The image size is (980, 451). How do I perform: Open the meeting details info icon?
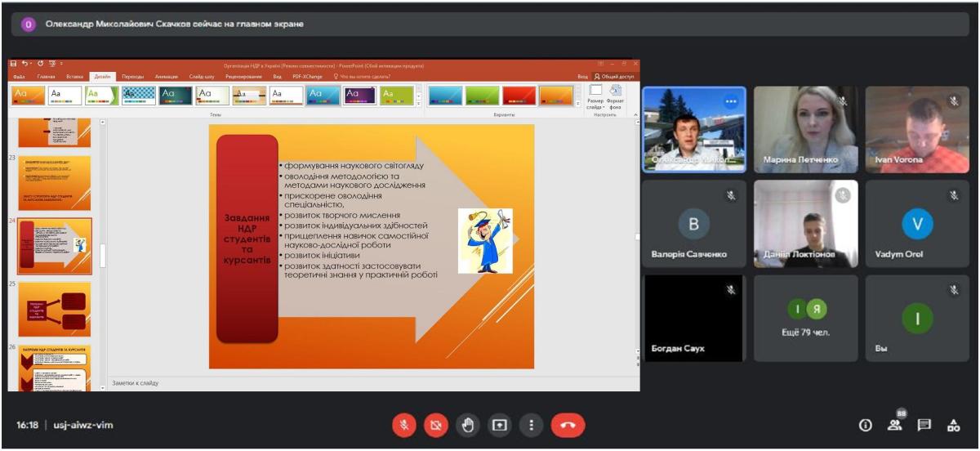pyautogui.click(x=865, y=425)
